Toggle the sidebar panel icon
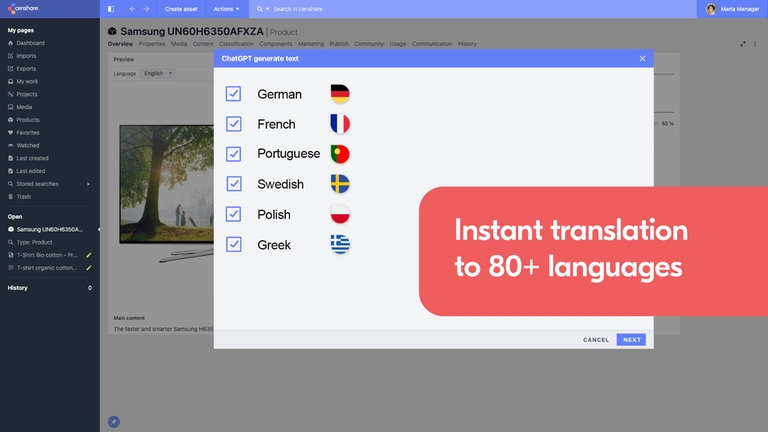The height and width of the screenshot is (432, 768). click(x=111, y=9)
